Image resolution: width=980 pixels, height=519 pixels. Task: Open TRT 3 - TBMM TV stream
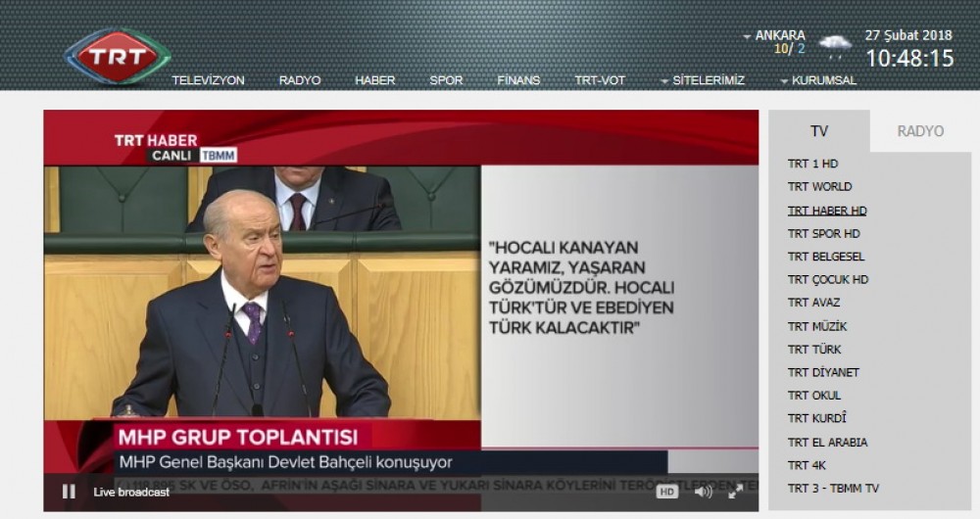click(x=833, y=489)
